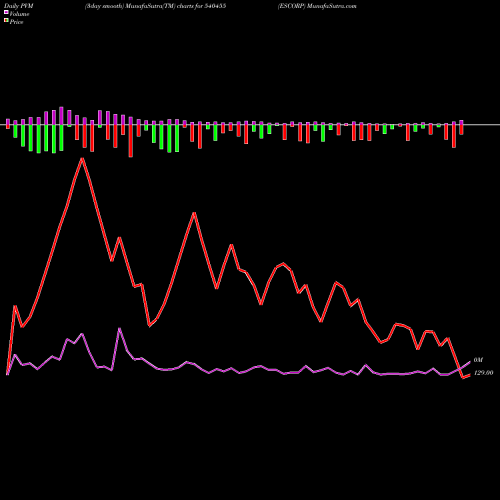Image resolution: width=500 pixels, height=500 pixels.
Task: Click the '(ESCORP) MunafaSutra.com' label
Action: [317, 6]
